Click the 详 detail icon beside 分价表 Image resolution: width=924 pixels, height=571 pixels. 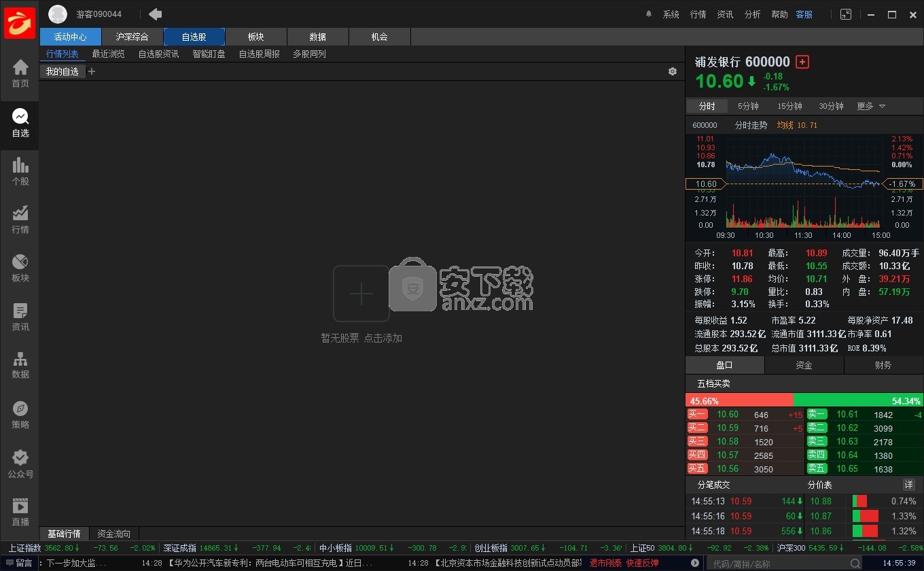click(x=909, y=485)
